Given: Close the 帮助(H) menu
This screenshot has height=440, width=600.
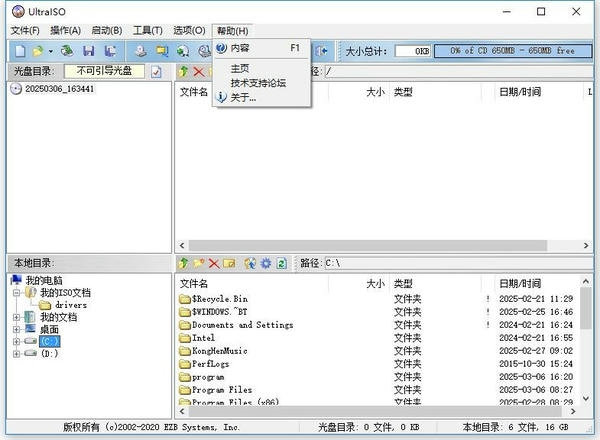Looking at the screenshot, I should click(x=233, y=31).
